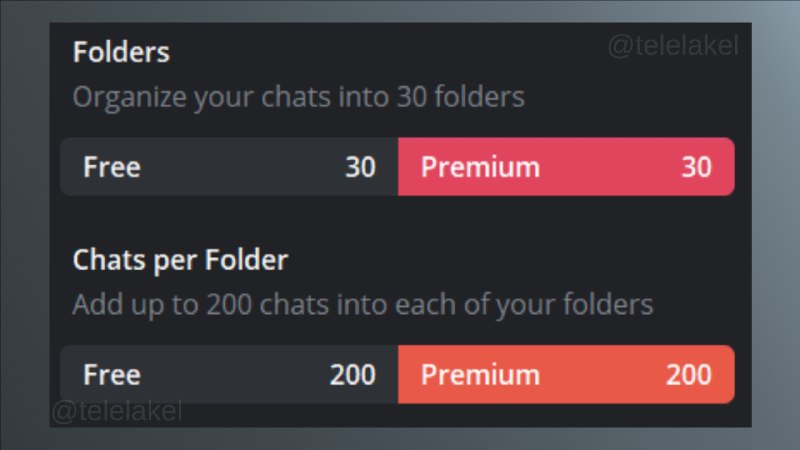Click the Free limit value 200
Screen dimensions: 800x450
(x=353, y=374)
